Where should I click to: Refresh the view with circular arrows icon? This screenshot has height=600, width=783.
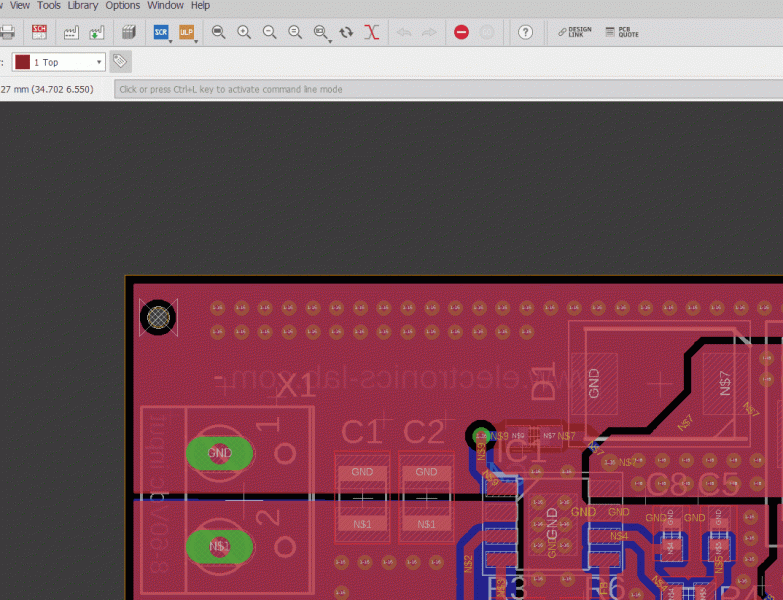pyautogui.click(x=346, y=32)
